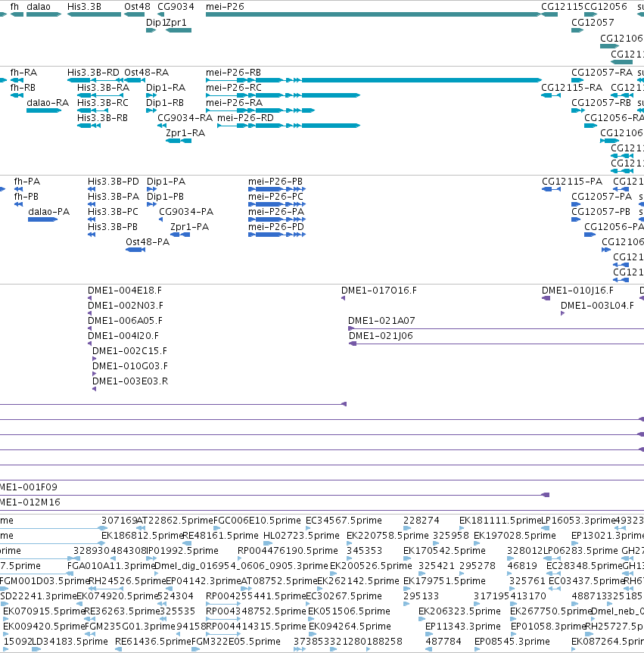Screen dimensions: 644x653
Task: Click the RE61436.5prime EST label
Action: point(154,642)
